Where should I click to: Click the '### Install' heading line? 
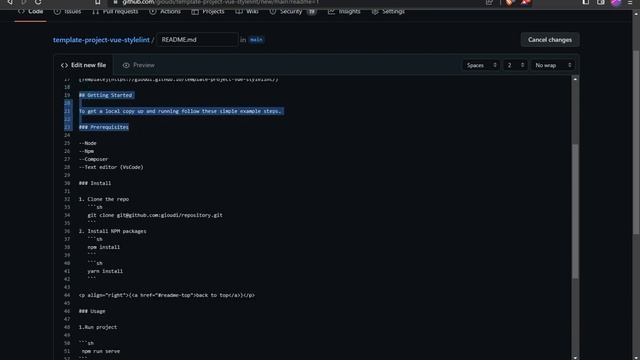(95, 183)
